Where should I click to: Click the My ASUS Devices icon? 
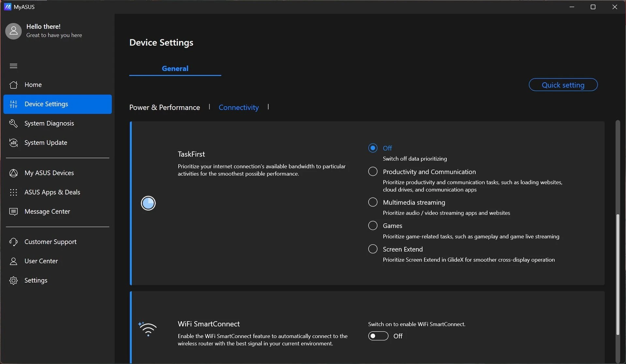click(x=13, y=173)
